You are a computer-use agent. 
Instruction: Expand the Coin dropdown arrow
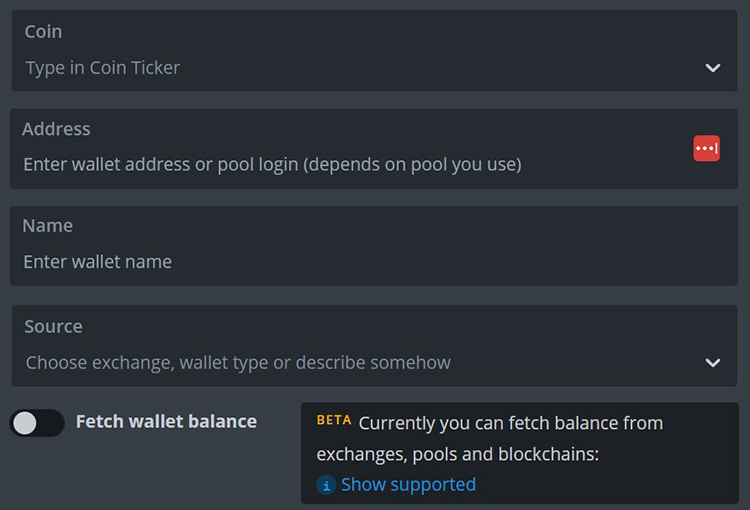point(712,68)
